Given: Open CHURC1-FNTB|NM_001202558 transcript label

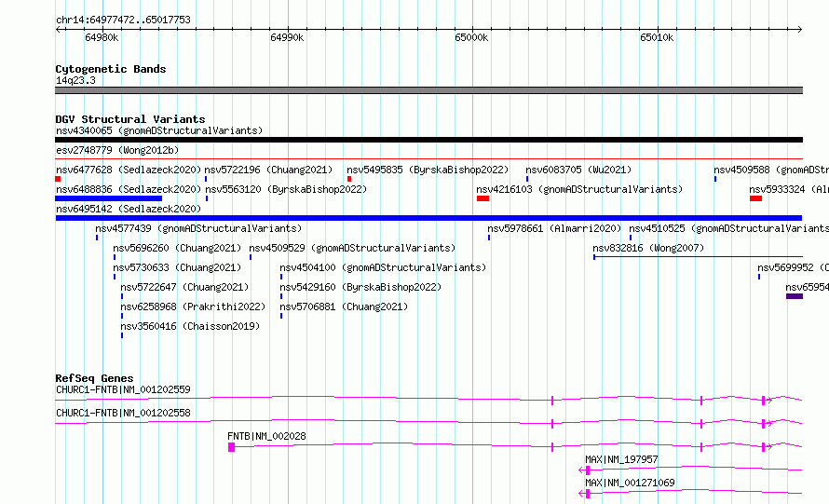Looking at the screenshot, I should click(x=123, y=413).
